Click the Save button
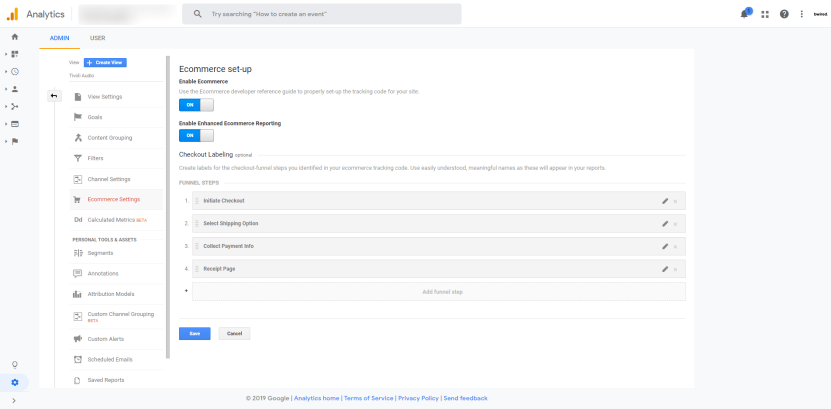The height and width of the screenshot is (409, 831). click(195, 334)
